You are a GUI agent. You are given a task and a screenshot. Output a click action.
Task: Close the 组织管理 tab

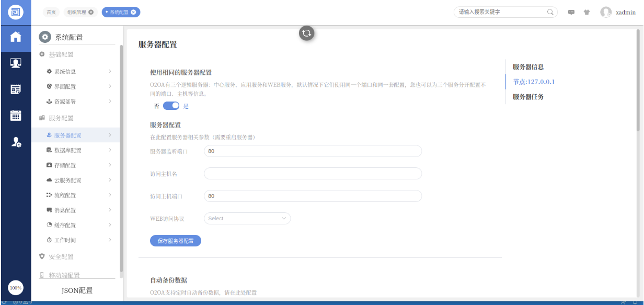pos(91,12)
